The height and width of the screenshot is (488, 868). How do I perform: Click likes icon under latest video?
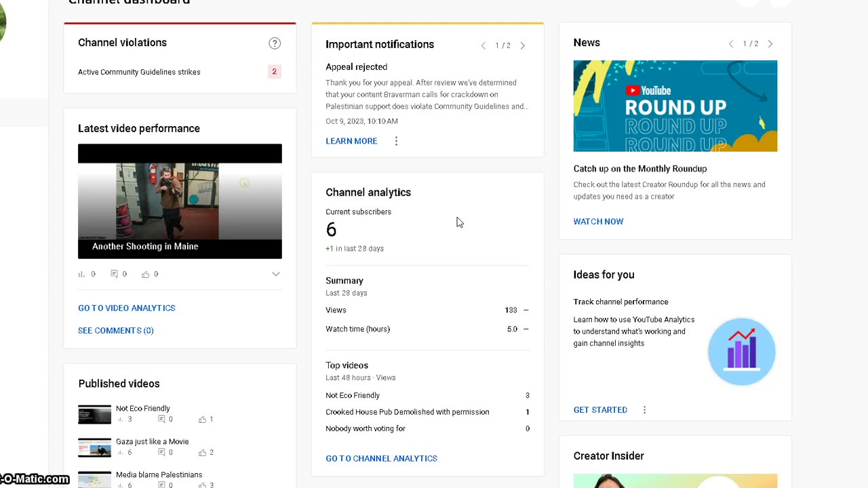coord(145,274)
